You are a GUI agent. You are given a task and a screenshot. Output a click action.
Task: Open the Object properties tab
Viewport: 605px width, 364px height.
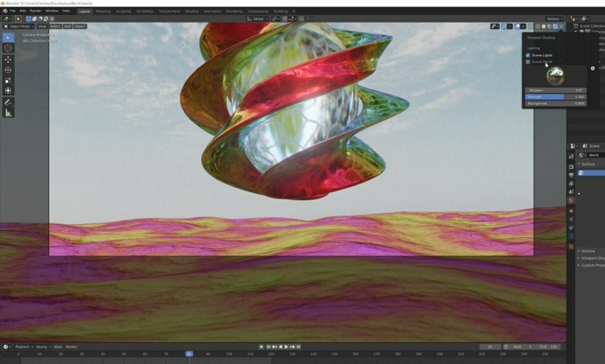coord(571,211)
